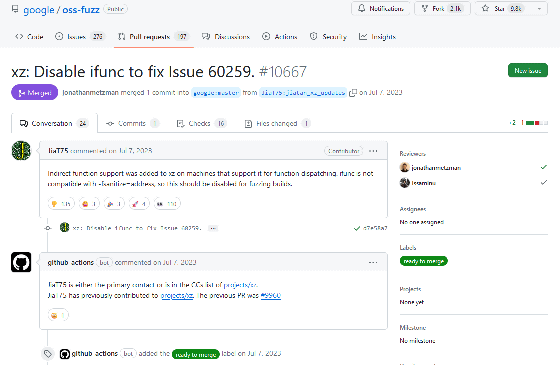Open first comment options menu (three dots)
Screen dimensions: 560x365
point(373,151)
